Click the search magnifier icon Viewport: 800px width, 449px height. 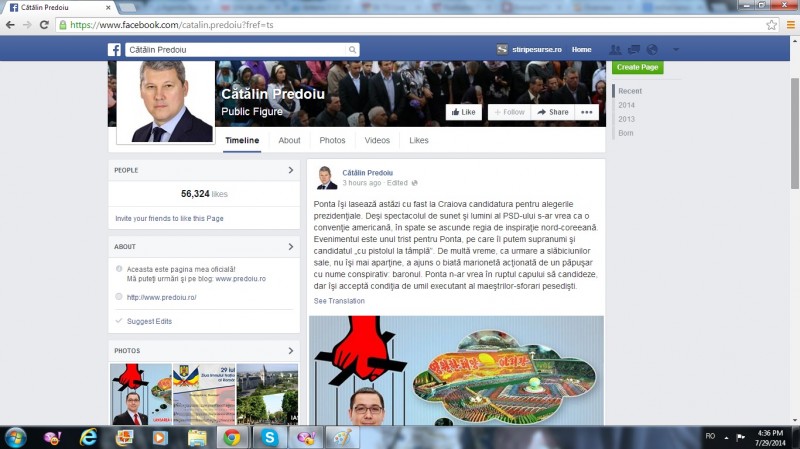tap(352, 49)
